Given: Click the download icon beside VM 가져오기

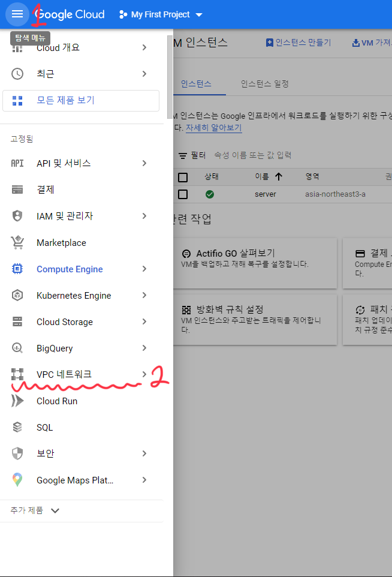Looking at the screenshot, I should pyautogui.click(x=355, y=43).
